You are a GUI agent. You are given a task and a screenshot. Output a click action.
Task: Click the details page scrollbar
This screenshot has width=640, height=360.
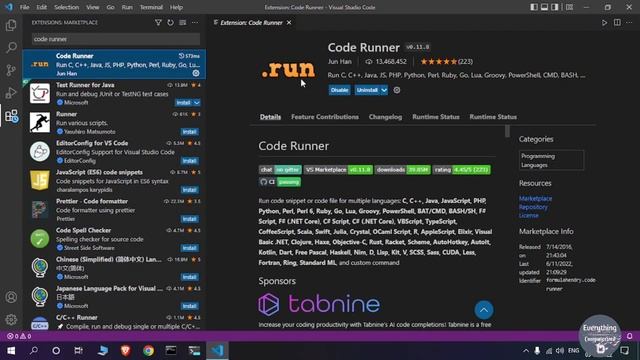pyautogui.click(x=507, y=131)
